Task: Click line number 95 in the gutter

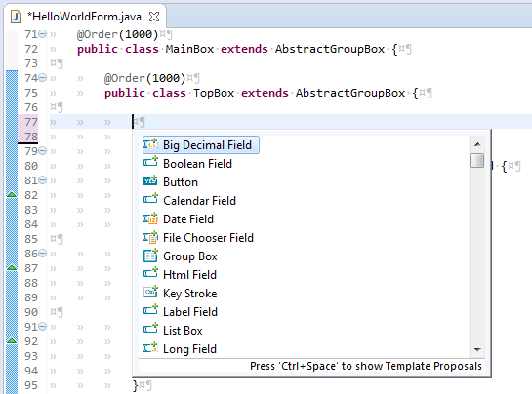Action: [x=31, y=385]
